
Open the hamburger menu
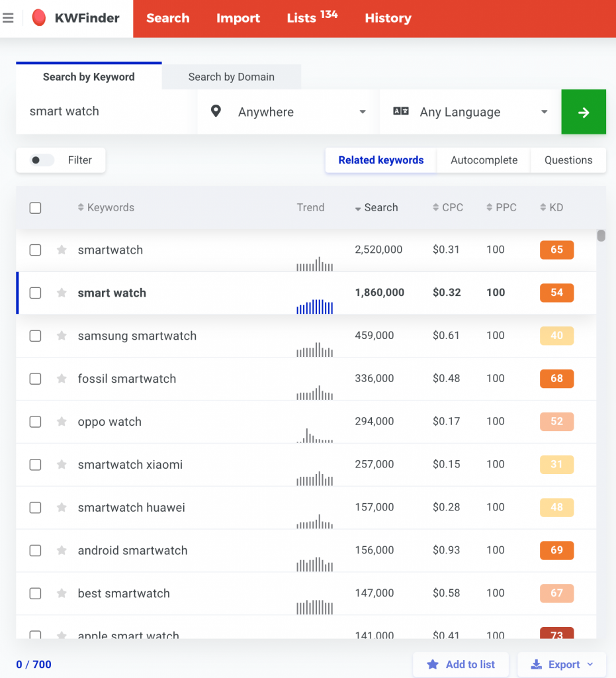(x=8, y=18)
